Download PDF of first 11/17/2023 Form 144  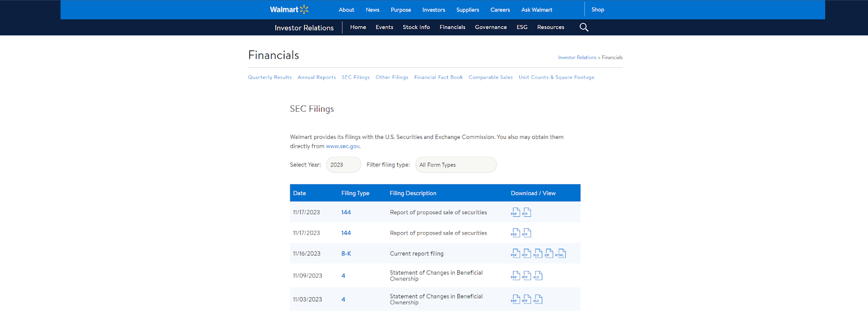coord(515,213)
